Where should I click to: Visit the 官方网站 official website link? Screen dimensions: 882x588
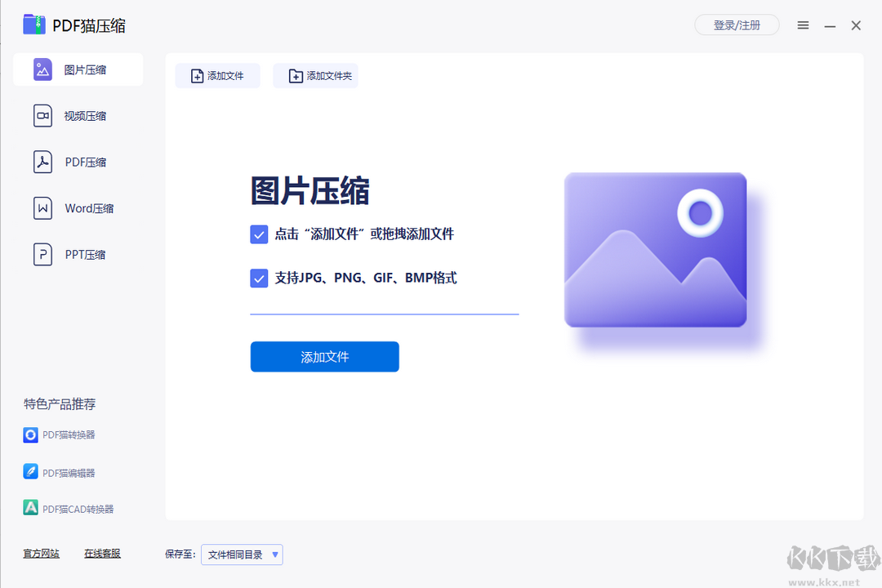coord(41,553)
